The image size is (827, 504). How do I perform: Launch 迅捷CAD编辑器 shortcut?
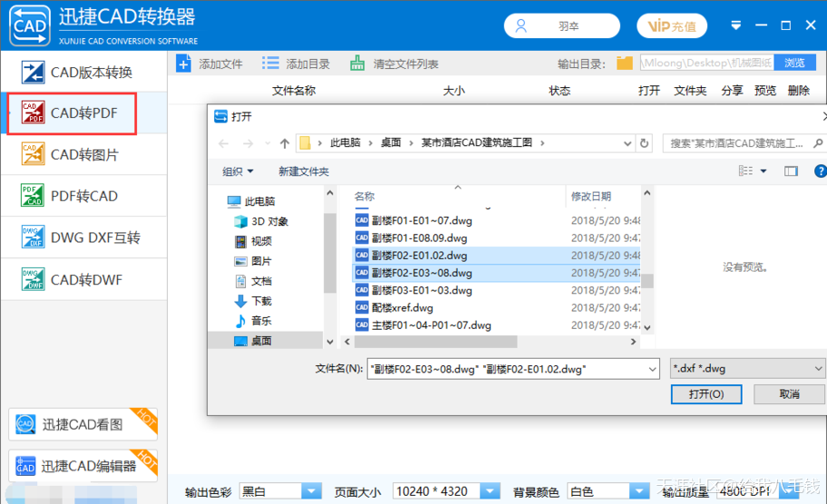(83, 466)
